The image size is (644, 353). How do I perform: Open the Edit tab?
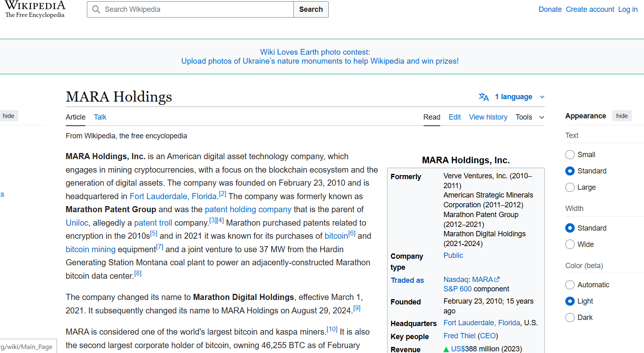(x=455, y=117)
